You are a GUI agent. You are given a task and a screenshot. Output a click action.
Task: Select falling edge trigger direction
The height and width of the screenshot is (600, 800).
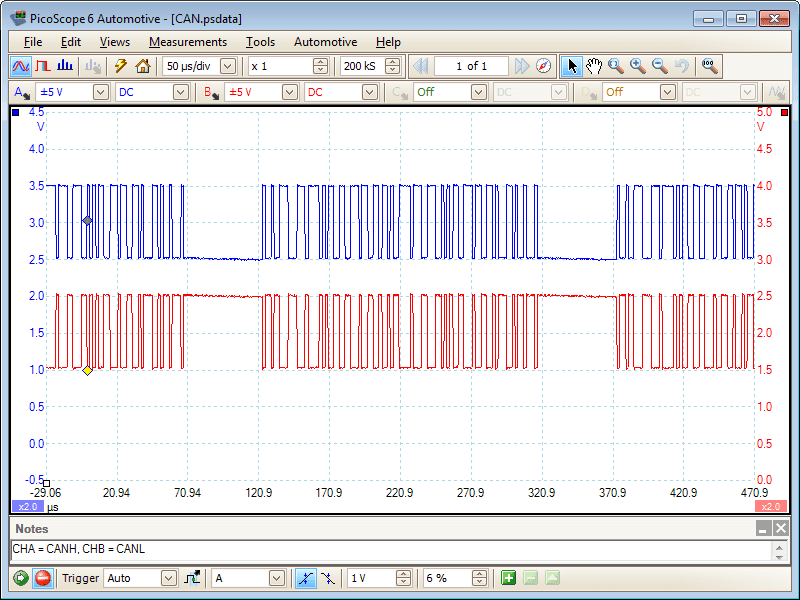pos(328,578)
